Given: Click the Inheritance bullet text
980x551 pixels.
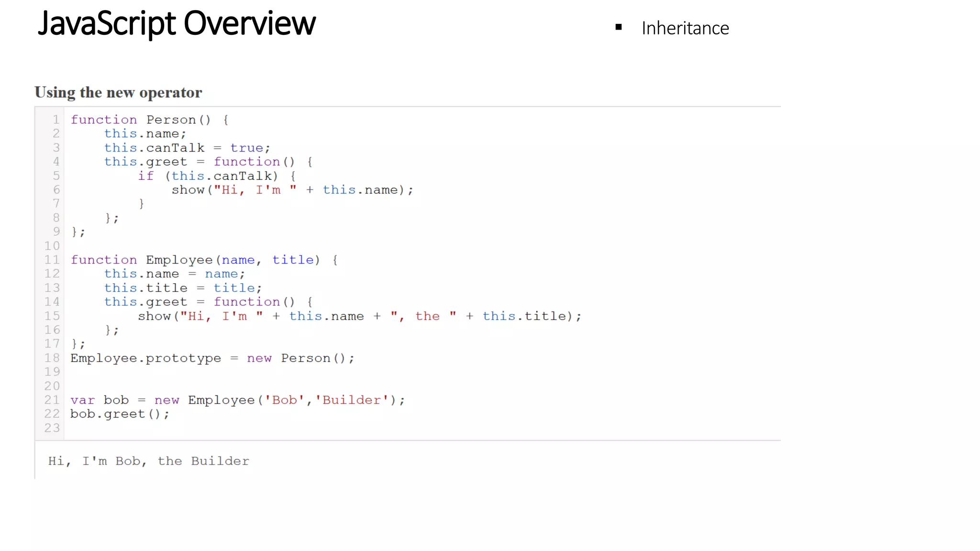Looking at the screenshot, I should pos(685,28).
